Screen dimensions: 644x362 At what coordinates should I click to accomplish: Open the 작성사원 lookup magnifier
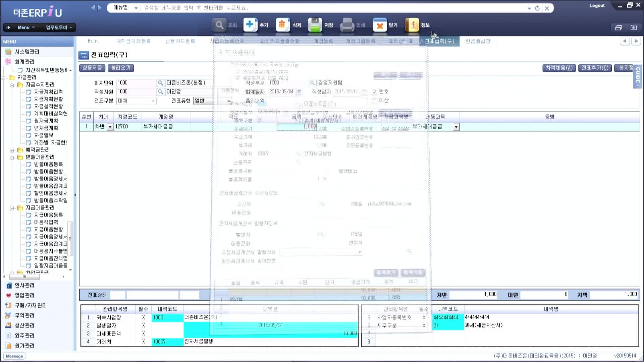point(161,92)
